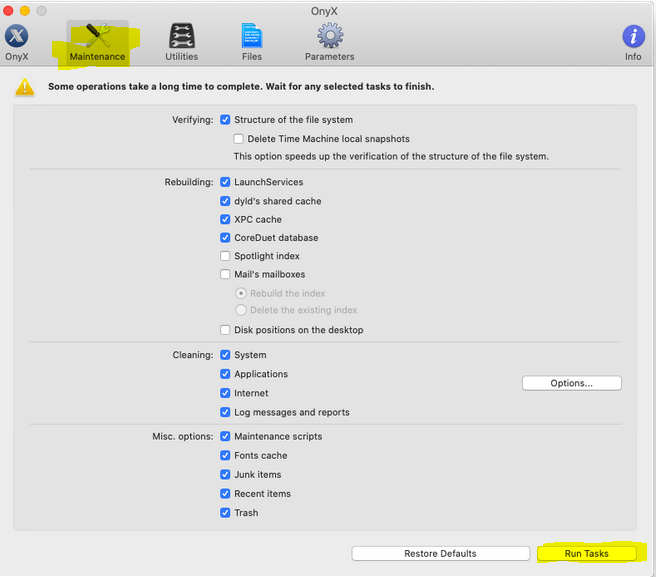This screenshot has width=656, height=577.
Task: Enable Disk positions on the desktop
Action: pos(225,330)
